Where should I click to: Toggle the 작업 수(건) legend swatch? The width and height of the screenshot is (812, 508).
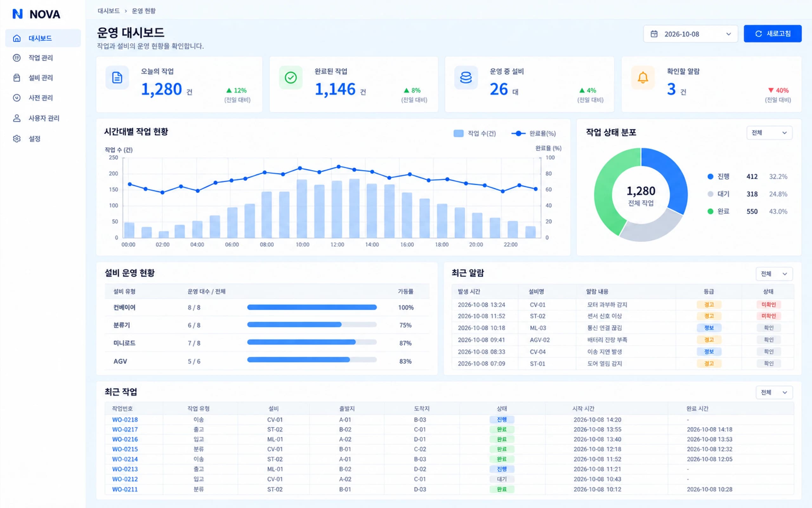point(458,133)
